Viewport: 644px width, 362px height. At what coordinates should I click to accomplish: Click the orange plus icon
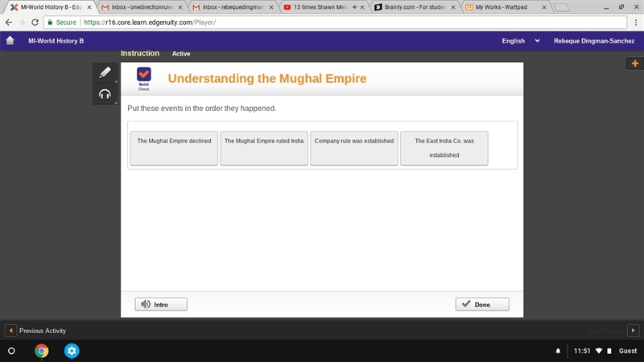[x=635, y=64]
